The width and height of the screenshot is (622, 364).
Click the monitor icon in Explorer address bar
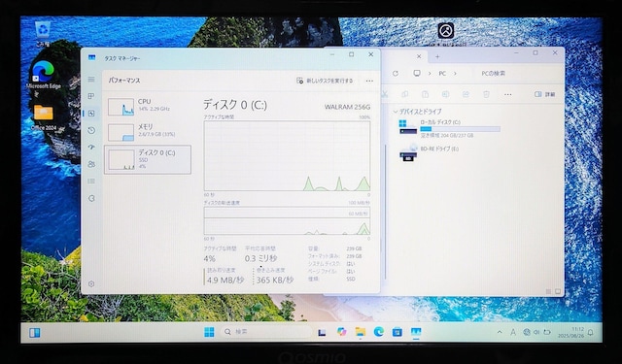point(417,73)
